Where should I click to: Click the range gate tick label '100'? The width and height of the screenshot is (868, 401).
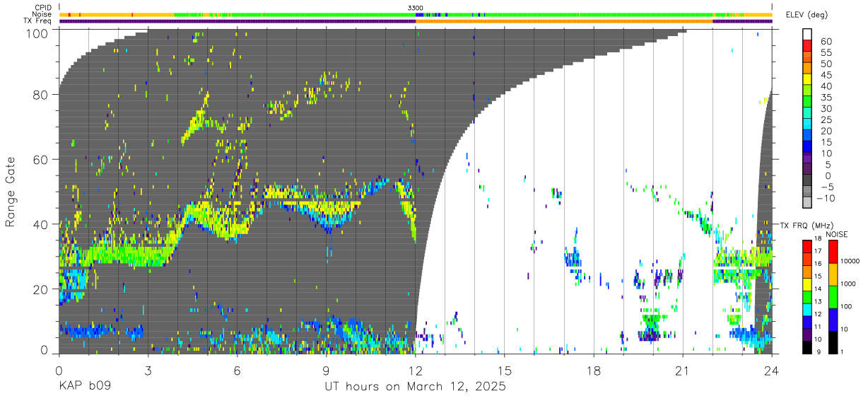(37, 34)
